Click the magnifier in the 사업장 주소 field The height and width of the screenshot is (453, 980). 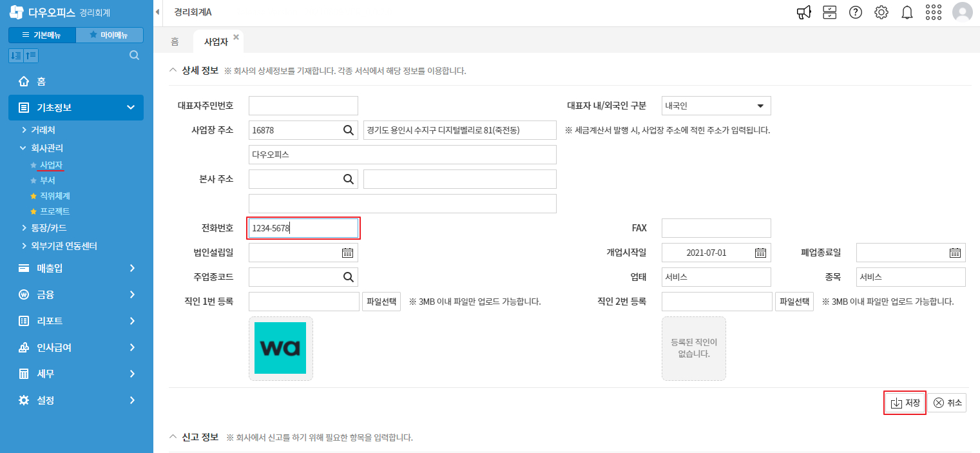pyautogui.click(x=349, y=130)
